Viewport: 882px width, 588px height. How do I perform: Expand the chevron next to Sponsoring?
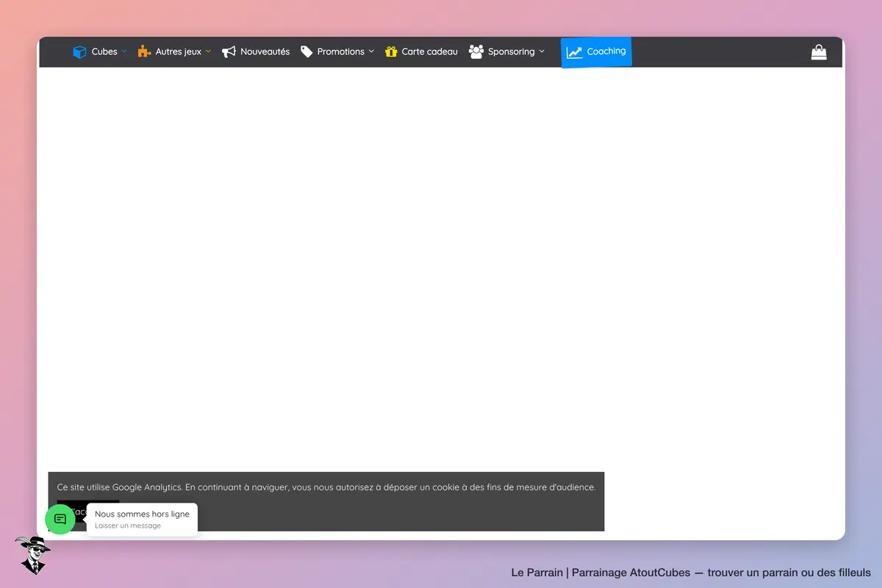542,51
